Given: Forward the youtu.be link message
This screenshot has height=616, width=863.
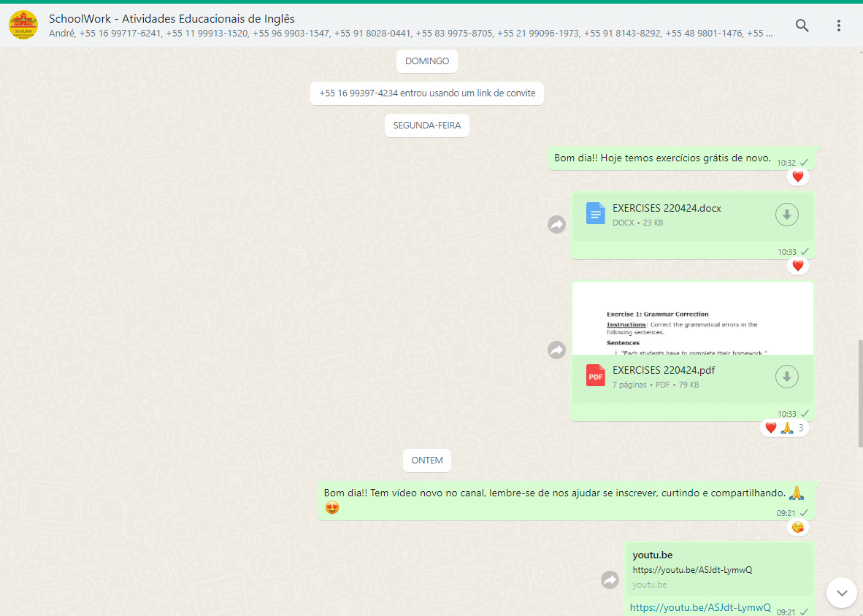Looking at the screenshot, I should point(610,580).
